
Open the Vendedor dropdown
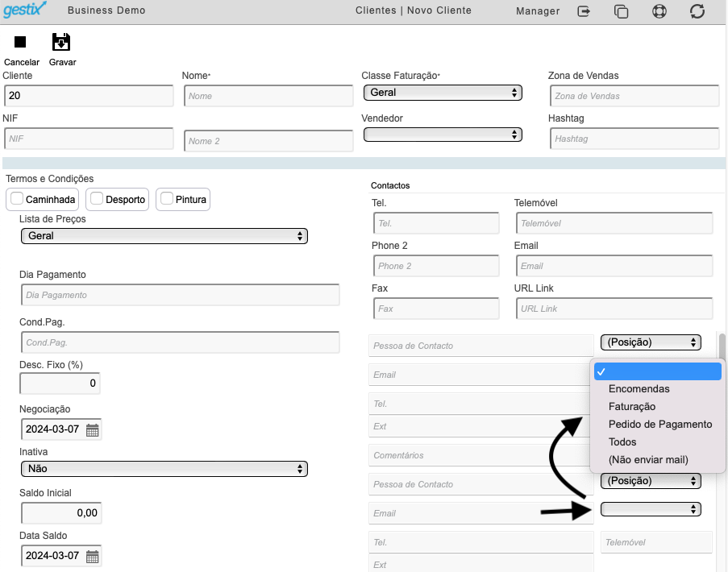(443, 135)
